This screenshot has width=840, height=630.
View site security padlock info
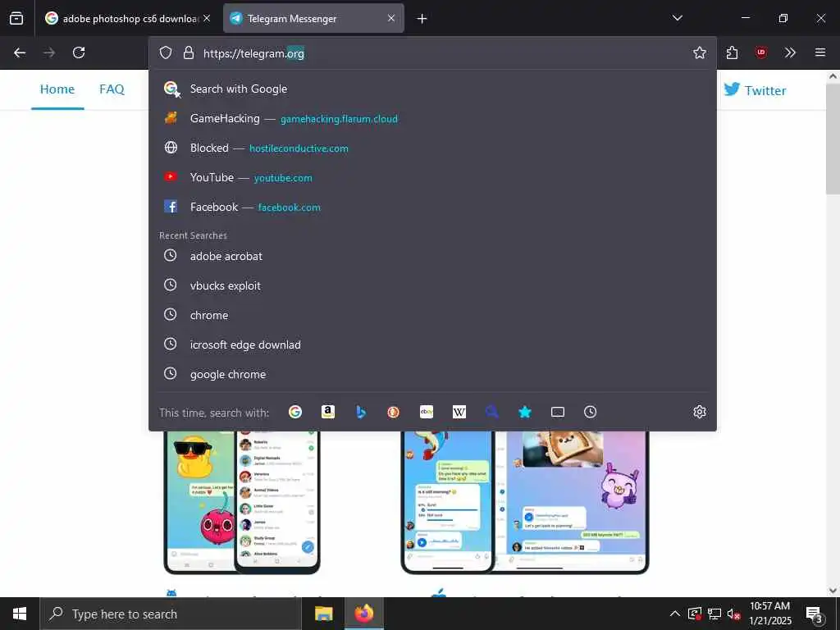tap(188, 52)
